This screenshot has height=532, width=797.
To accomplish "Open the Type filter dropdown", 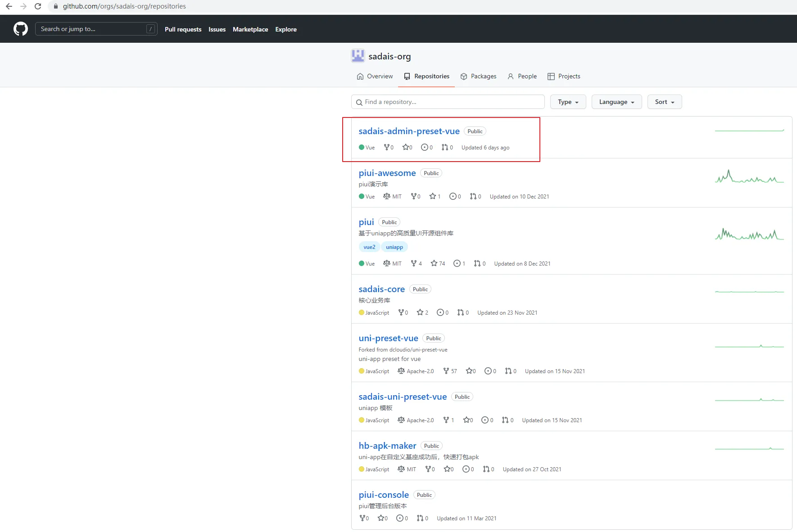I will tap(568, 102).
